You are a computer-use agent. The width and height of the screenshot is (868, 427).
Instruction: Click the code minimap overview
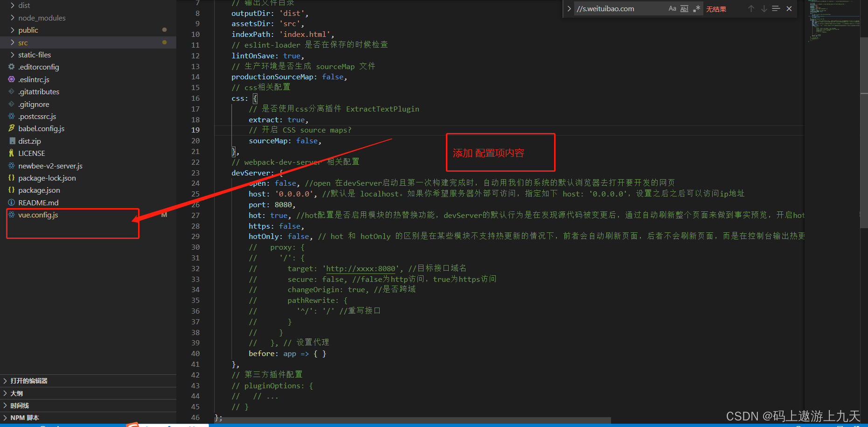[833, 21]
